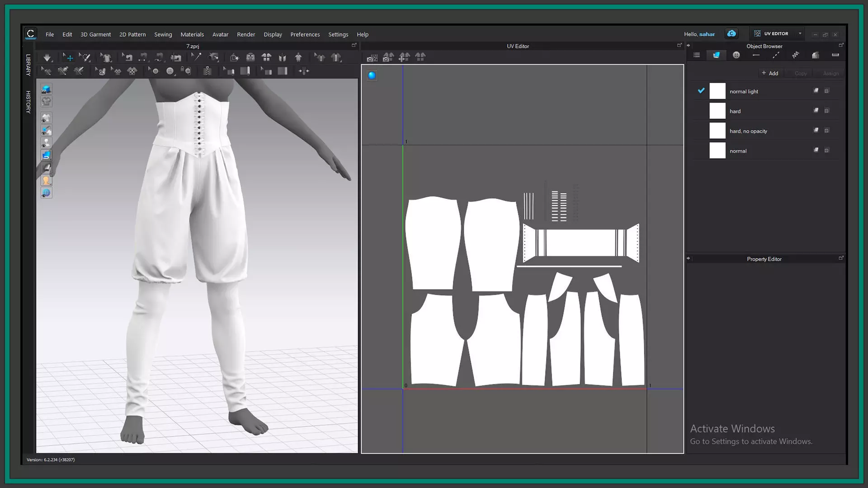
Task: Open the Materials menu
Action: coord(192,34)
